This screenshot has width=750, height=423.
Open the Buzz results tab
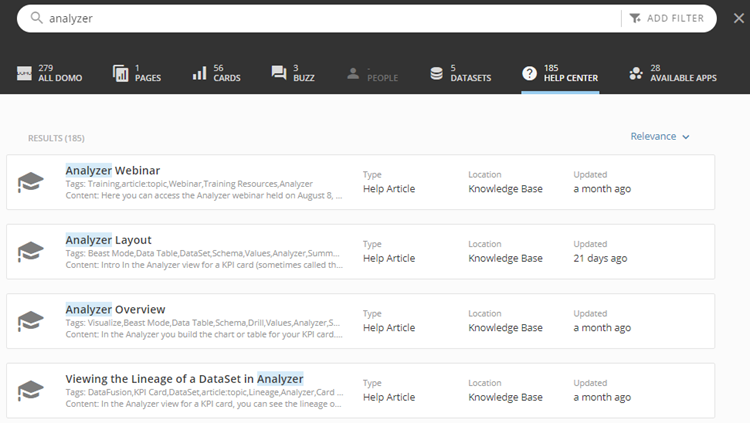[292, 73]
